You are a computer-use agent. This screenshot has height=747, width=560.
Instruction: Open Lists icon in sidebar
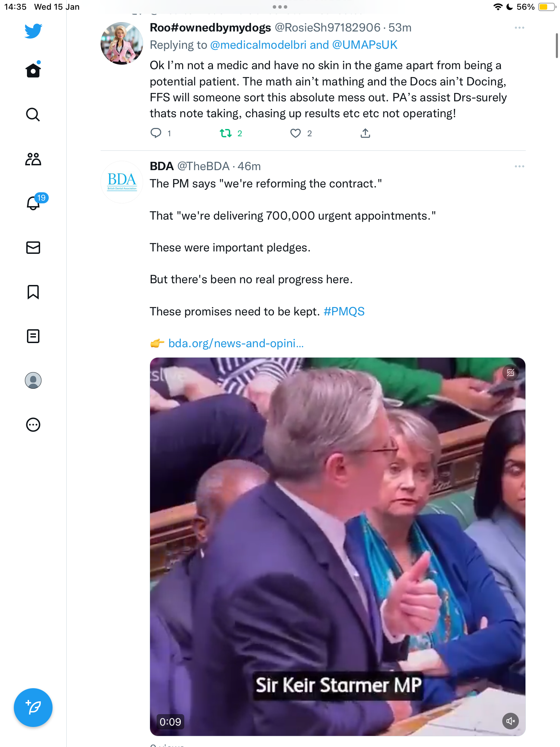click(x=33, y=336)
